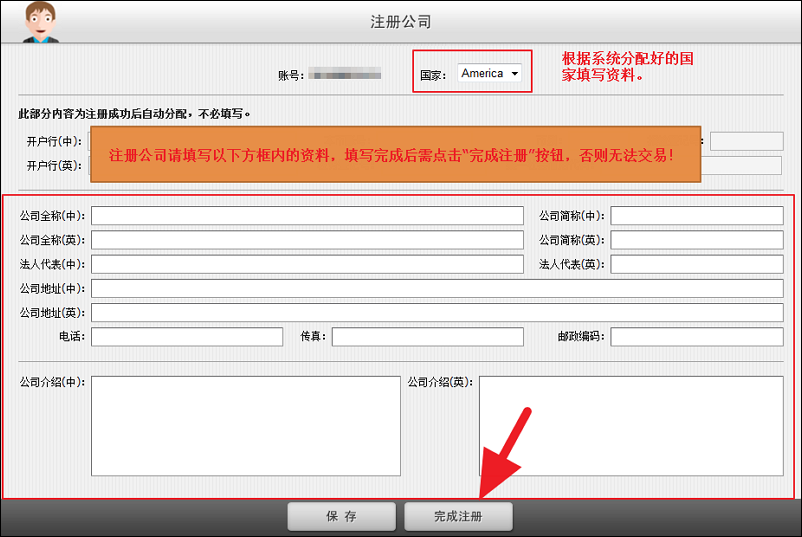
Task: Select the legal representative English field
Action: tap(696, 264)
